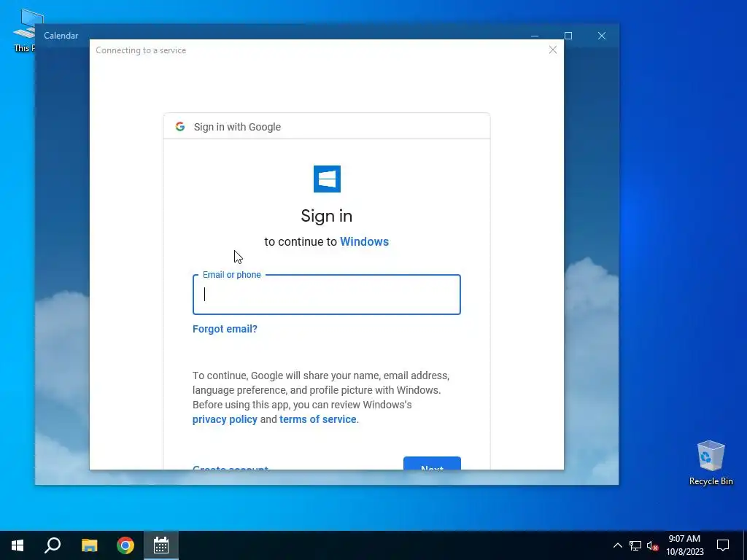Launch Google Chrome from the taskbar
The height and width of the screenshot is (560, 747).
click(x=125, y=545)
